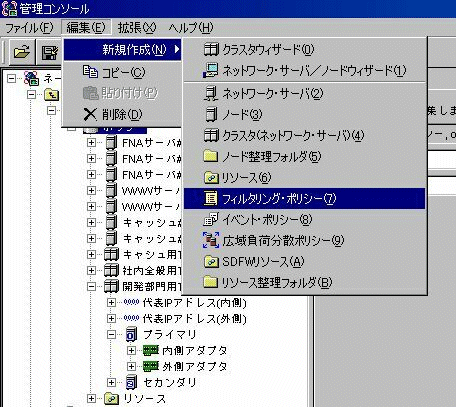
Task: Expand the セカンダリ node
Action: click(x=111, y=383)
